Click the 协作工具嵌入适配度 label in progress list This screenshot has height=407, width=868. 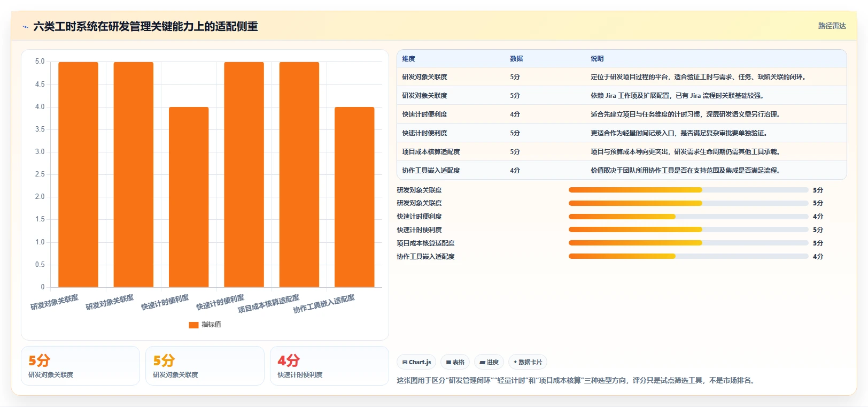[425, 257]
